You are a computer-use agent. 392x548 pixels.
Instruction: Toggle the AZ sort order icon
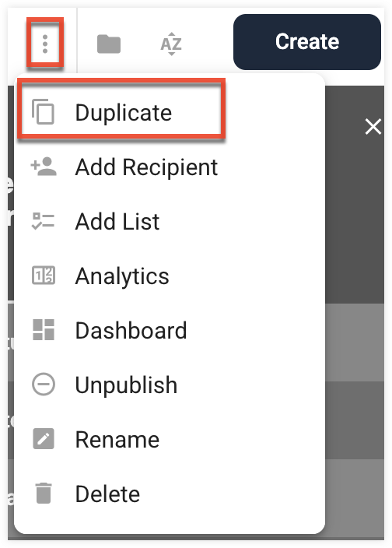[x=171, y=44]
